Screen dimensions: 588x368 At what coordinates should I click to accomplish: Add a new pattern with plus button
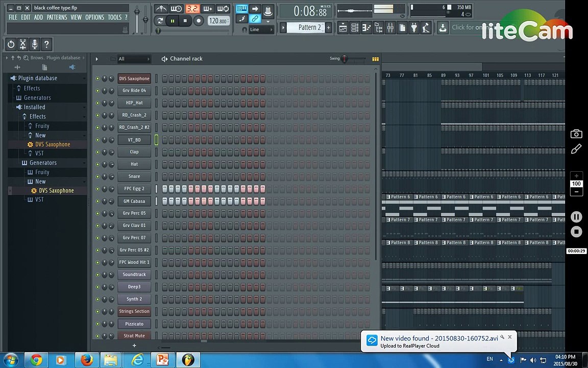329,28
